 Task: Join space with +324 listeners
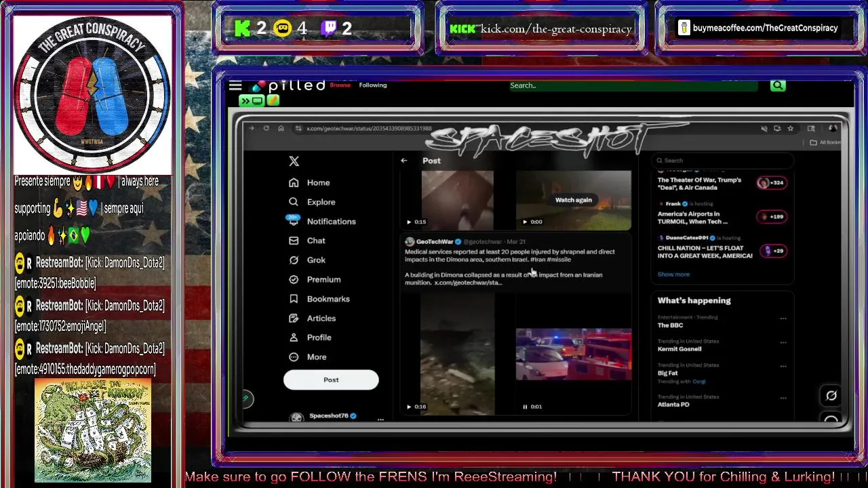click(772, 183)
